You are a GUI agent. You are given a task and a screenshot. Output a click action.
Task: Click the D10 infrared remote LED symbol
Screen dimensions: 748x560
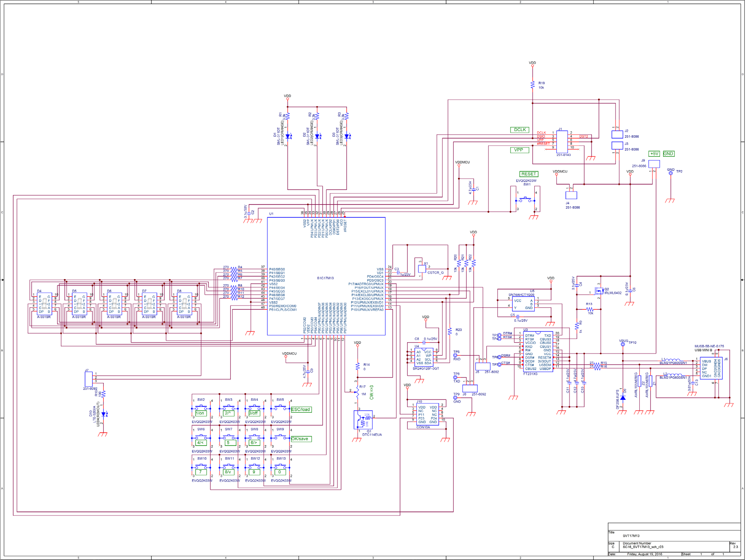[104, 414]
